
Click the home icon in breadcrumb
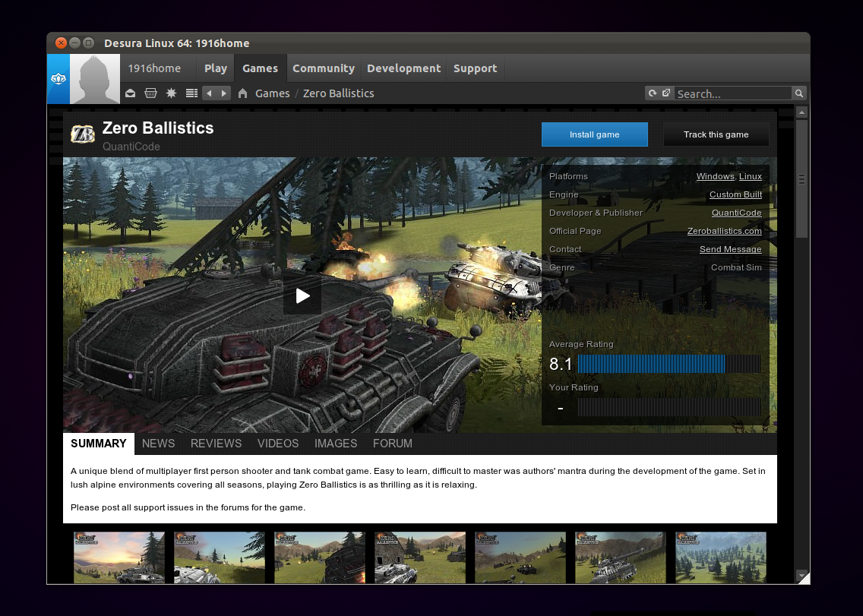[243, 93]
